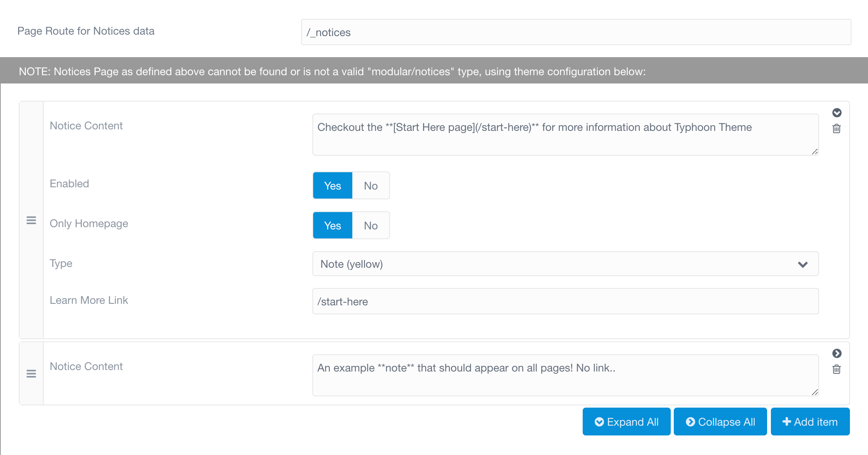This screenshot has width=868, height=455.
Task: Open the Type dropdown showing Note (yellow)
Action: pyautogui.click(x=565, y=264)
